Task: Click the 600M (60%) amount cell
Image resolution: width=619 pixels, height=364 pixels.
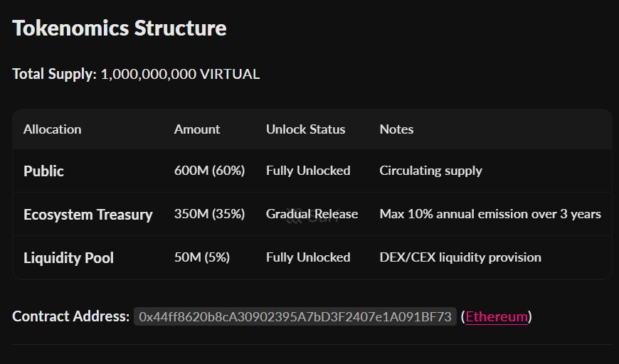Action: [x=209, y=171]
